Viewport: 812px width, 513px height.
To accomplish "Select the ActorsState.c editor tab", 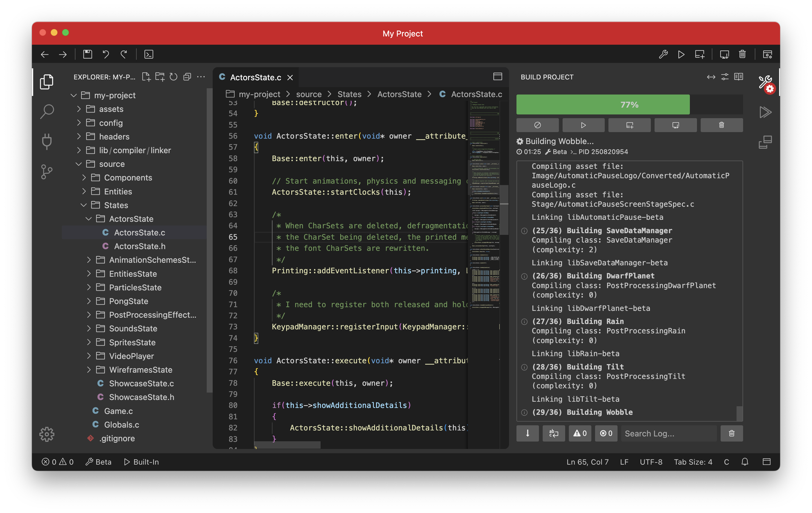I will [x=255, y=77].
